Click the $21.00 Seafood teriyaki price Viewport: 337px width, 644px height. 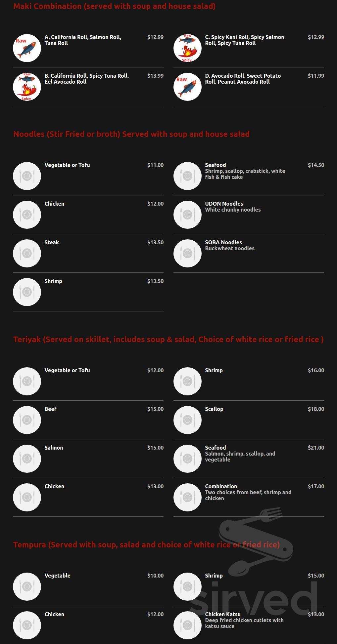tap(316, 448)
